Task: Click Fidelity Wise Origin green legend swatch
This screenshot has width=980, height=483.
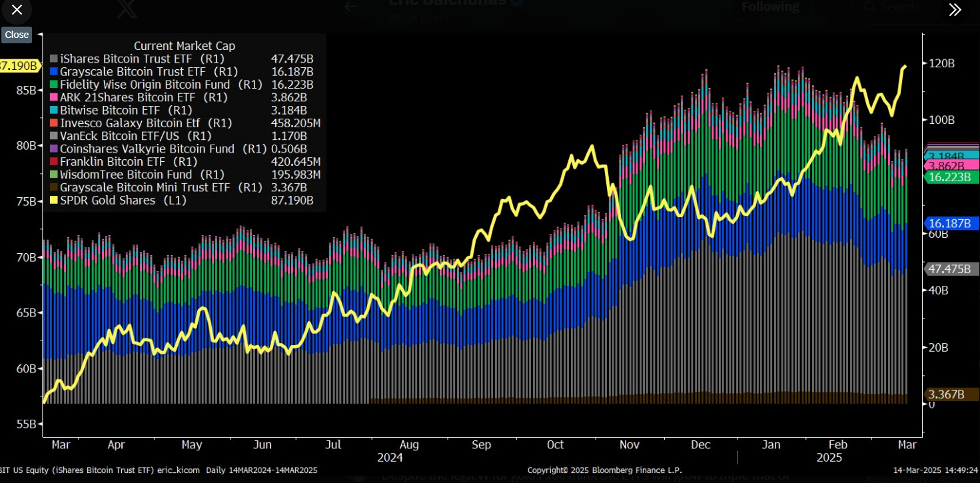Action: pyautogui.click(x=53, y=85)
